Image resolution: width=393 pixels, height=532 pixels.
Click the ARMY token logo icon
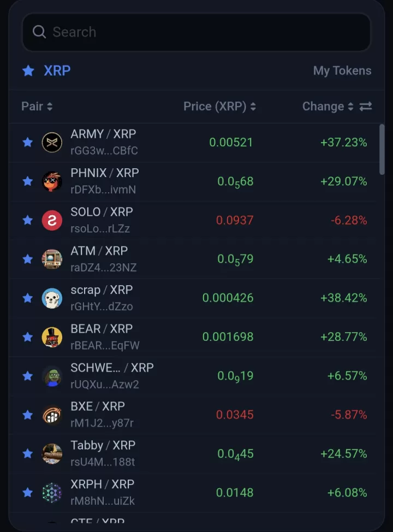pos(52,143)
